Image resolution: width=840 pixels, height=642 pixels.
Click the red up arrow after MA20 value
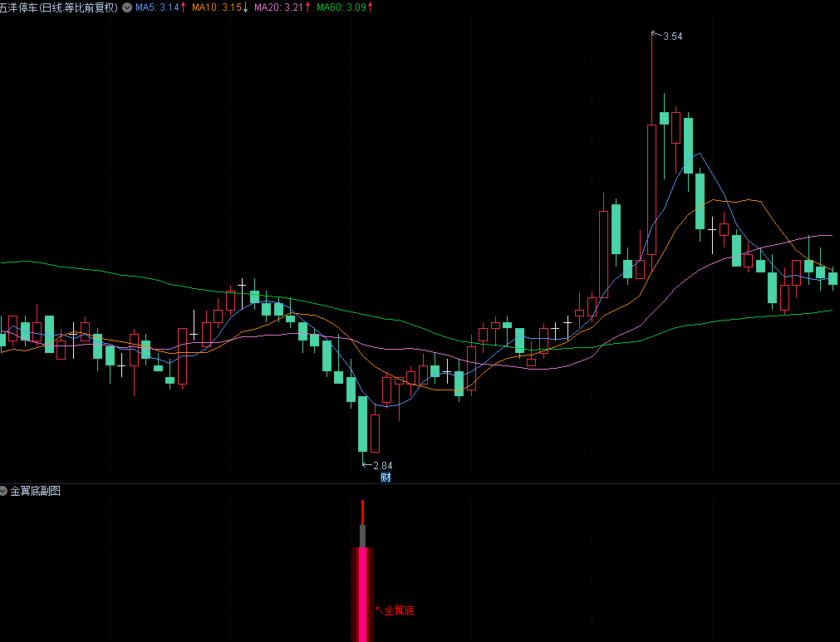[308, 7]
